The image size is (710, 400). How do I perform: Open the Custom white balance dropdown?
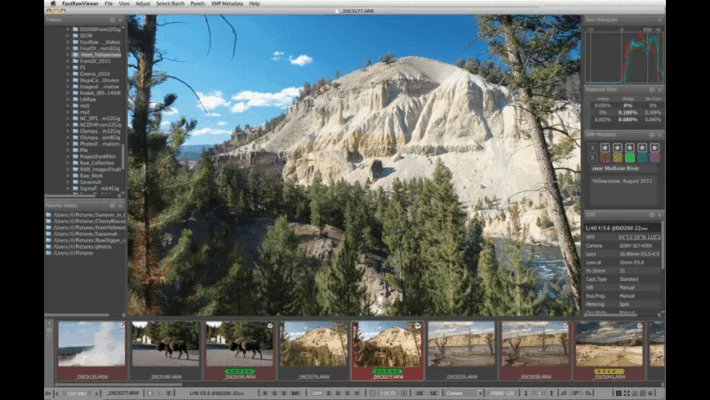click(x=464, y=393)
